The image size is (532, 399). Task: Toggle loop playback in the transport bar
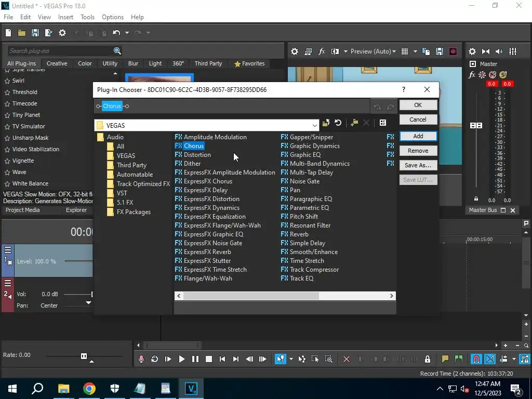154,359
